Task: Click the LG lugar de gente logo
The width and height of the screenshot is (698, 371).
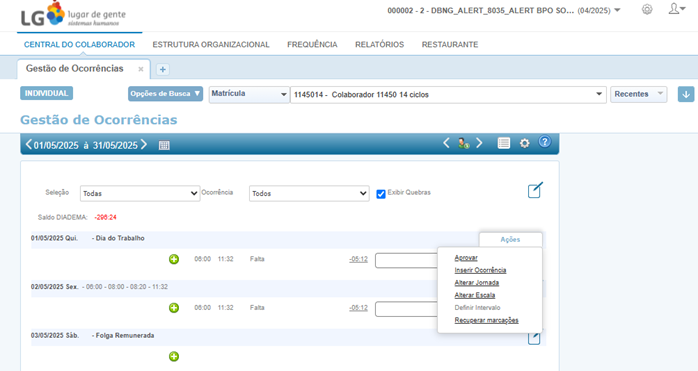Action: point(73,15)
